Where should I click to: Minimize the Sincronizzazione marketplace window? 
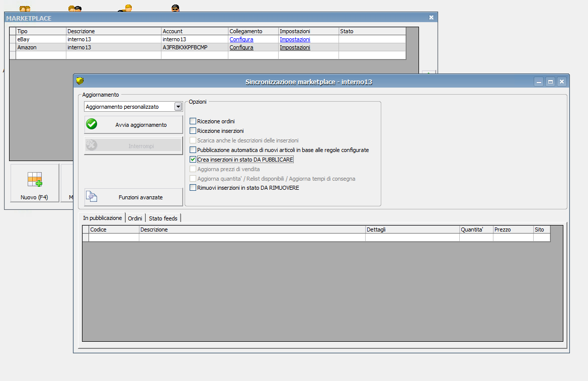[x=539, y=82]
